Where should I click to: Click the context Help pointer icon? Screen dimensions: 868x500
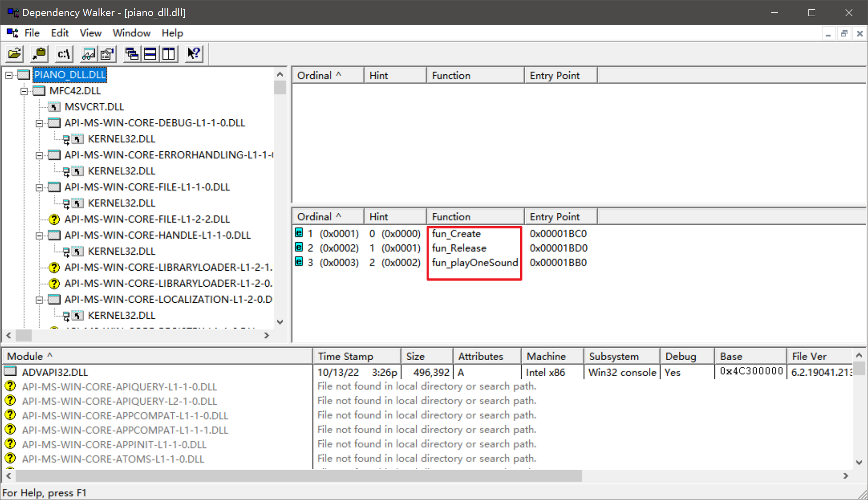[x=194, y=54]
